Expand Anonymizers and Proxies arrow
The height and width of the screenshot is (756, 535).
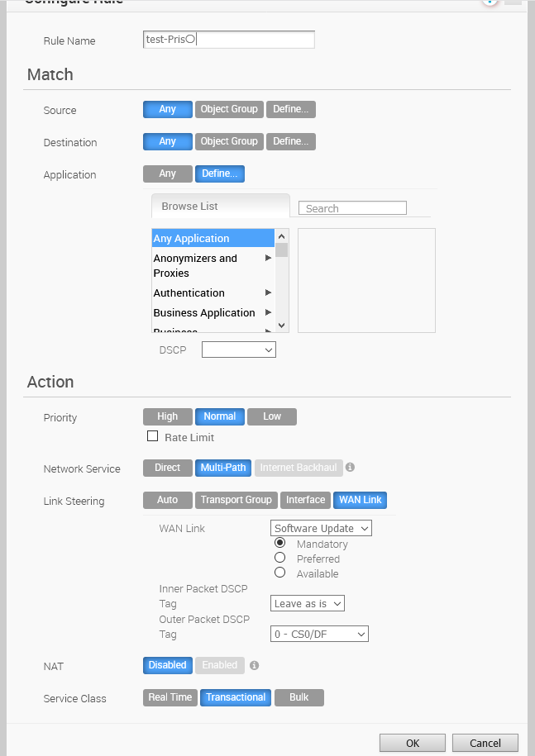(x=268, y=258)
